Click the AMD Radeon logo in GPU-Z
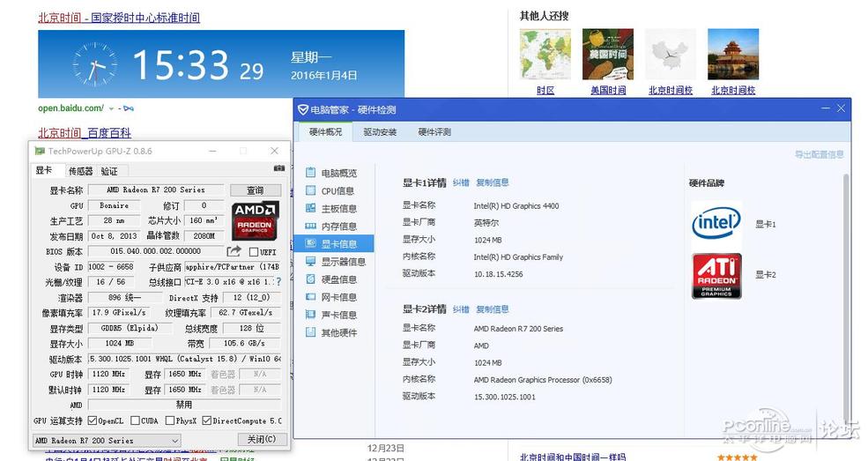Screen dimensions: 868x461 [x=255, y=219]
